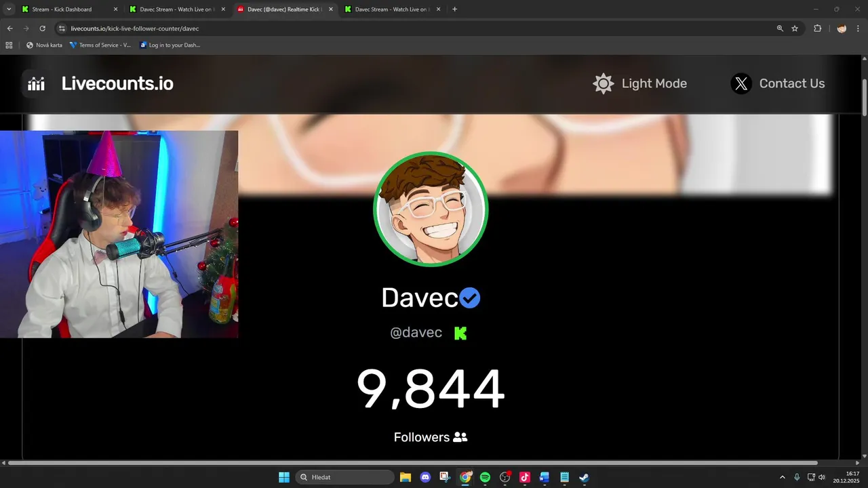The width and height of the screenshot is (868, 488).
Task: Reload the current page
Action: point(42,28)
